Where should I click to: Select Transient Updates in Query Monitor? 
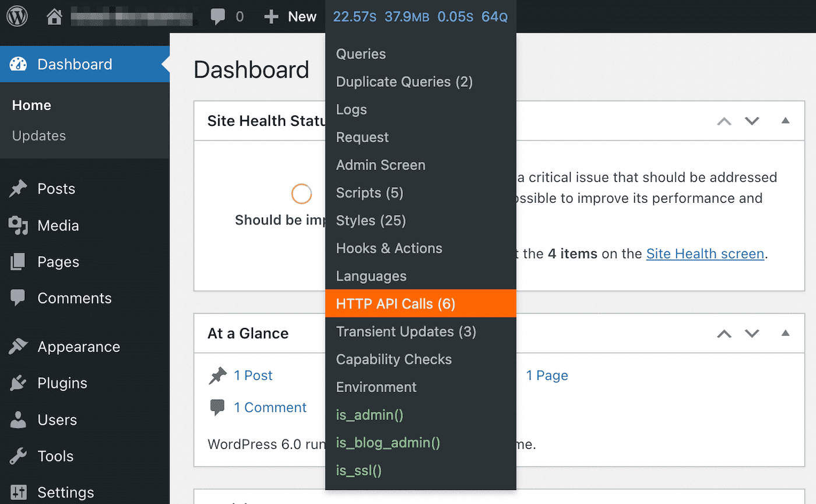406,331
